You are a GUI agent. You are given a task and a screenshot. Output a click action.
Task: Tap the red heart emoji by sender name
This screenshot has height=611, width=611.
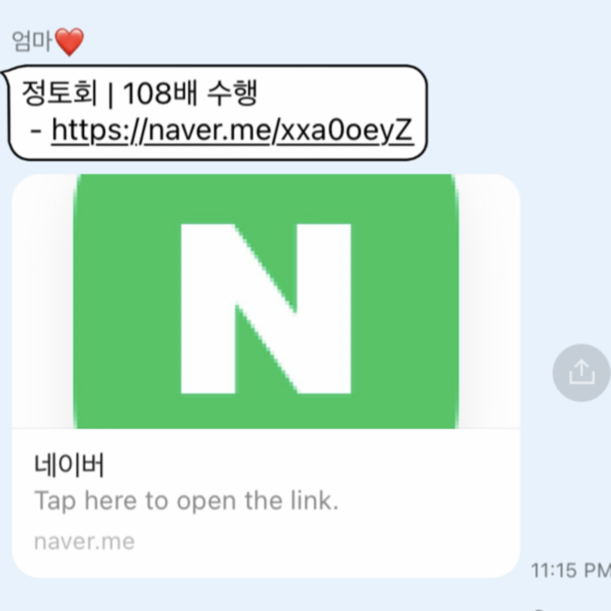tap(69, 42)
